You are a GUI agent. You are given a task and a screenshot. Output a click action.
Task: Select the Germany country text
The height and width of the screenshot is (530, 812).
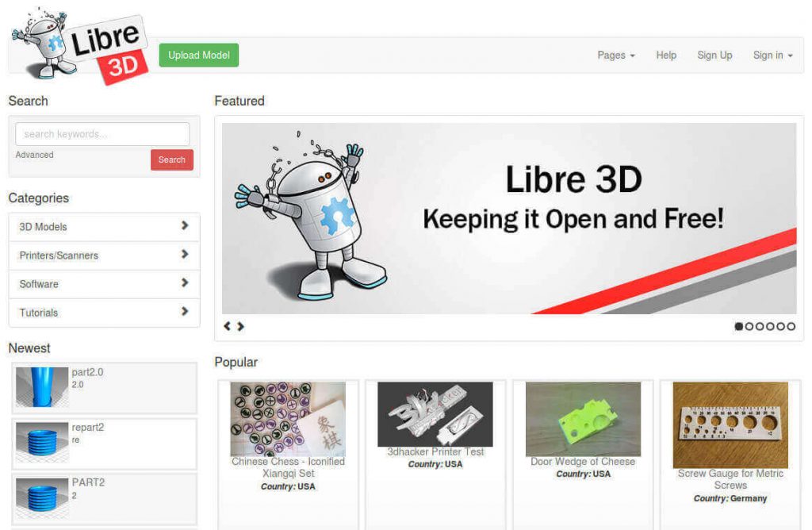[749, 498]
